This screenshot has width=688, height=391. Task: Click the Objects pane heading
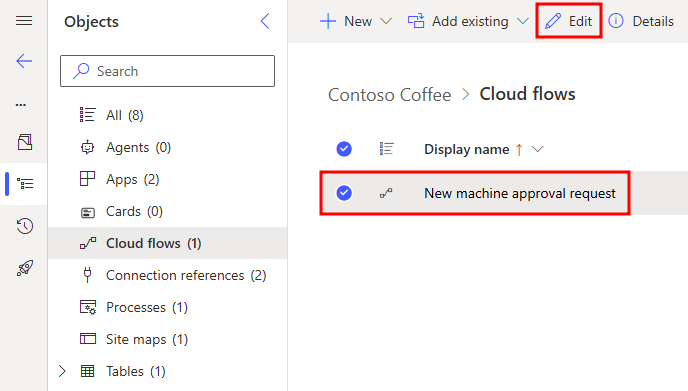pos(91,22)
